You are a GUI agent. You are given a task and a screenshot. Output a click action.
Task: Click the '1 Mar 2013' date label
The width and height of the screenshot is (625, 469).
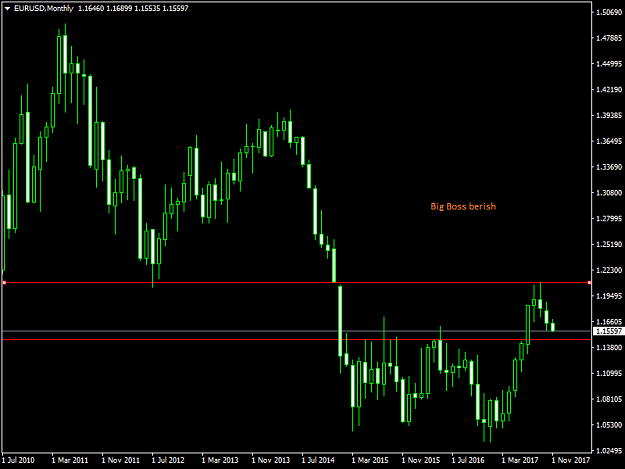coord(220,460)
